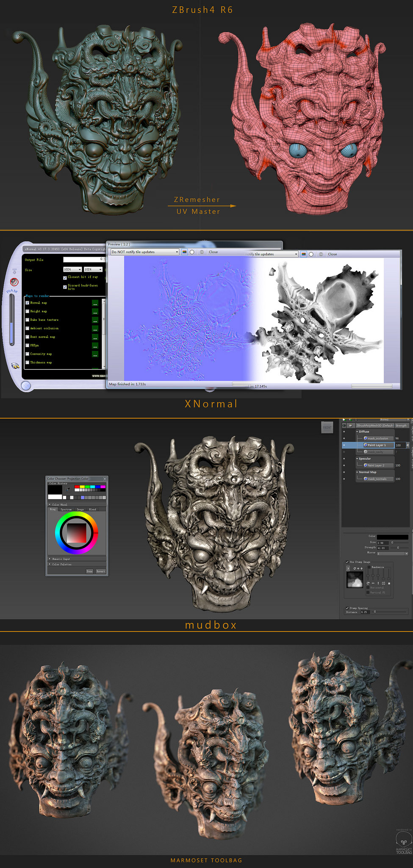Screen dimensions: 413x868
Task: Open the first Size dropdown in xNormal
Action: [x=72, y=270]
